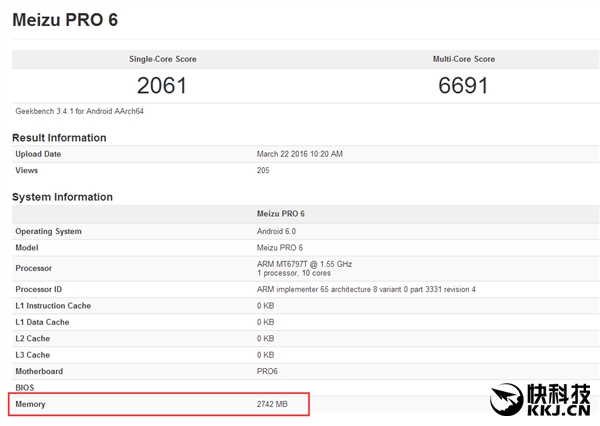600x426 pixels.
Task: Click the 'Meizu PRO 6' page title
Action: (65, 20)
